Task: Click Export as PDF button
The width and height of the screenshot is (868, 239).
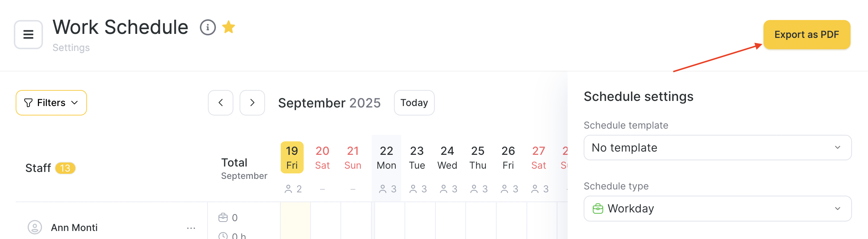Action: 806,35
